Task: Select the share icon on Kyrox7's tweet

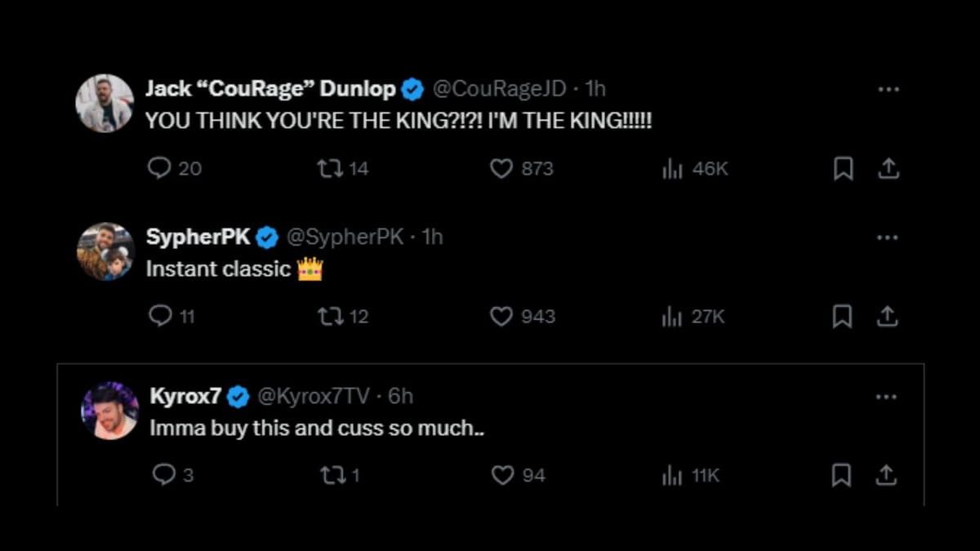Action: point(889,474)
